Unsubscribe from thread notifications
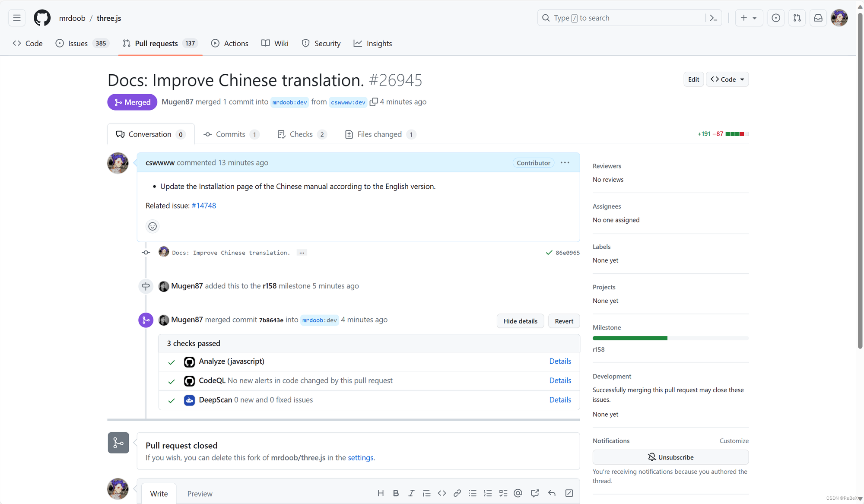864x504 pixels. [670, 457]
